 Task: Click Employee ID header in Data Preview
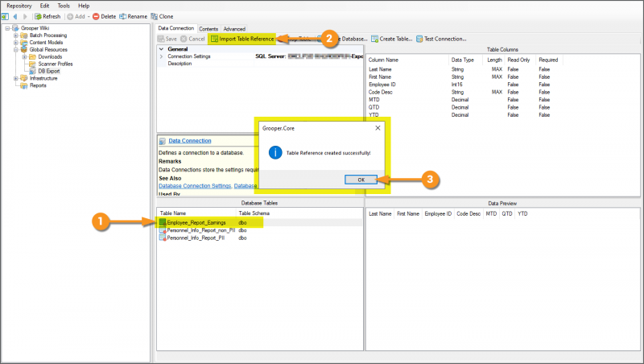[438, 214]
